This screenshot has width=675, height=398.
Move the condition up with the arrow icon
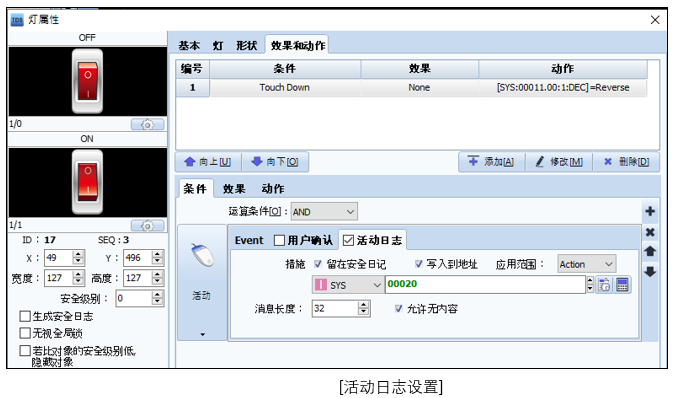[650, 251]
